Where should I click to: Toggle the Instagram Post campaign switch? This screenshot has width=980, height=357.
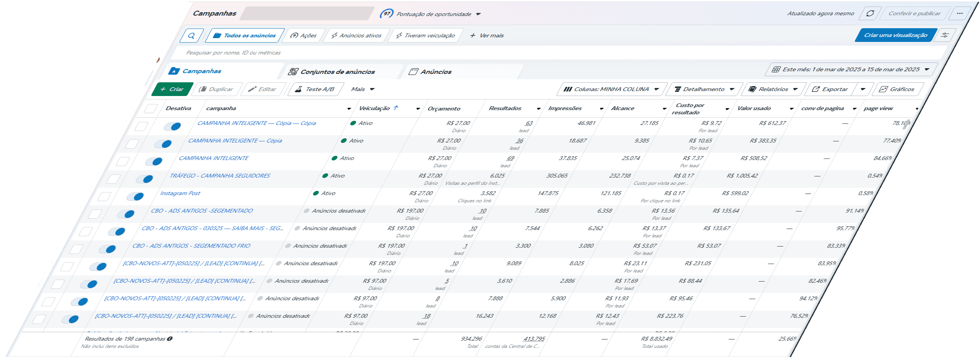tap(135, 197)
